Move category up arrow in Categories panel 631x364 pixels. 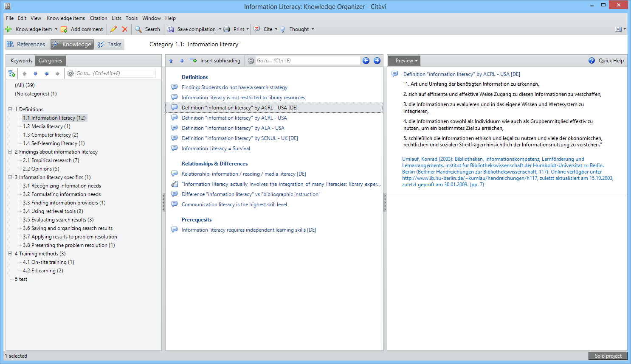pos(25,73)
